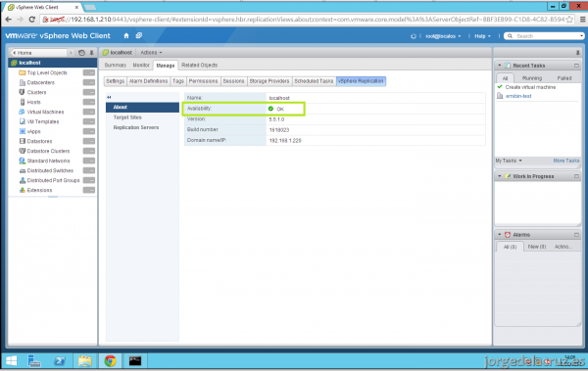Collapse Work In Progress panel triangle
Viewport: 588px width, 371px height.
click(x=500, y=176)
